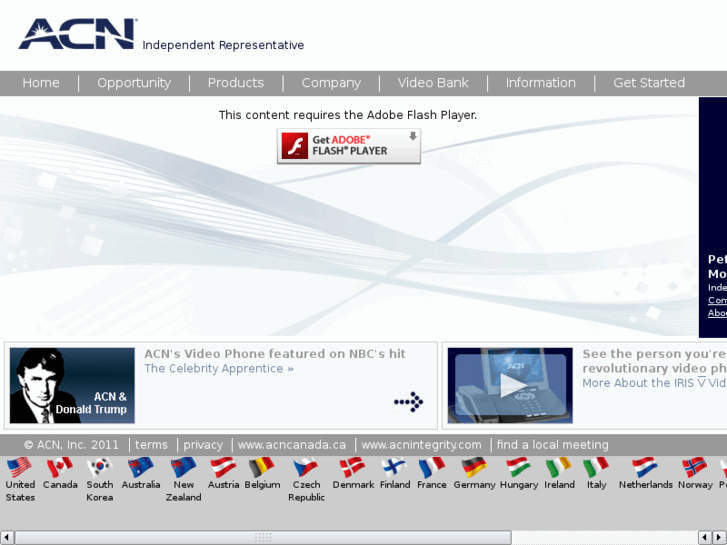Go to the Products menu item
727x545 pixels.
[x=236, y=83]
